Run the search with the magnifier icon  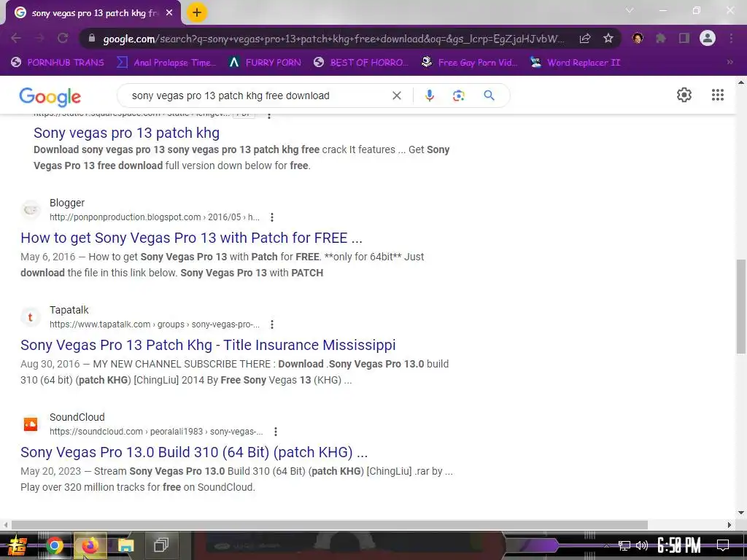[x=489, y=96]
